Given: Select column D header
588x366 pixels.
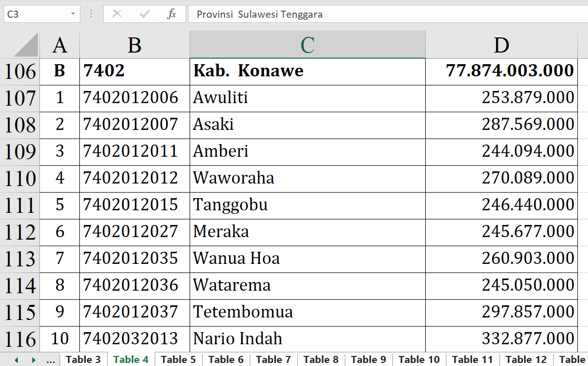Looking at the screenshot, I should tap(501, 45).
